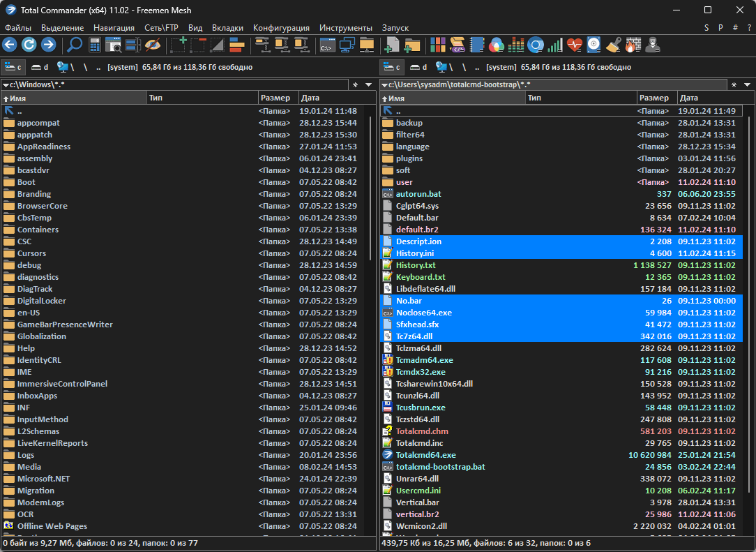The height and width of the screenshot is (552, 756).
Task: Launch the cleanup broom icon
Action: [x=613, y=45]
